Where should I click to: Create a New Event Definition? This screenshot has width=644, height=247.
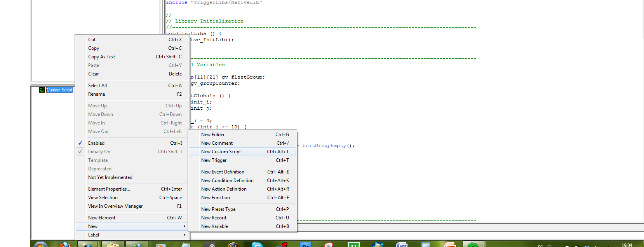click(x=242, y=172)
